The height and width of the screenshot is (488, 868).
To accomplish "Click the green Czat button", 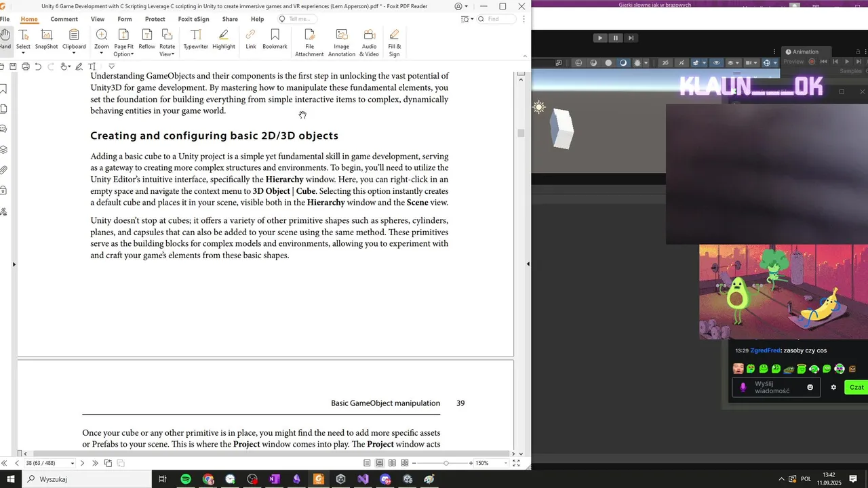I will coord(856,387).
